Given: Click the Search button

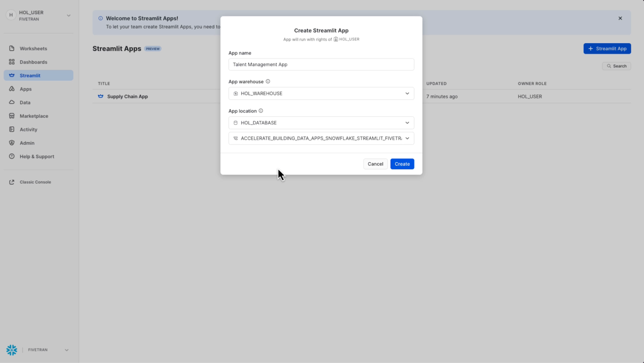Looking at the screenshot, I should pos(616,66).
